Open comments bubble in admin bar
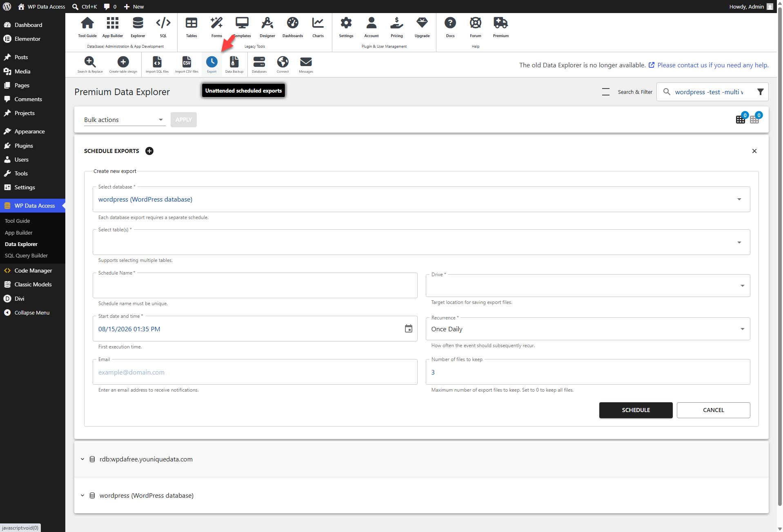This screenshot has width=783, height=532. pos(110,7)
